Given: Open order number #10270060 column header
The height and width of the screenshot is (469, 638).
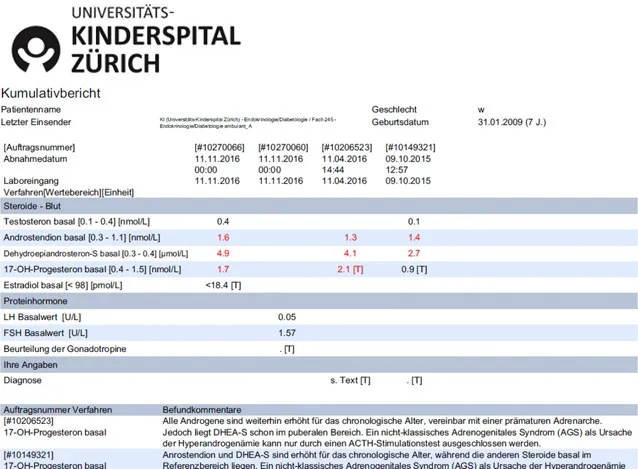Looking at the screenshot, I should pos(286,147).
